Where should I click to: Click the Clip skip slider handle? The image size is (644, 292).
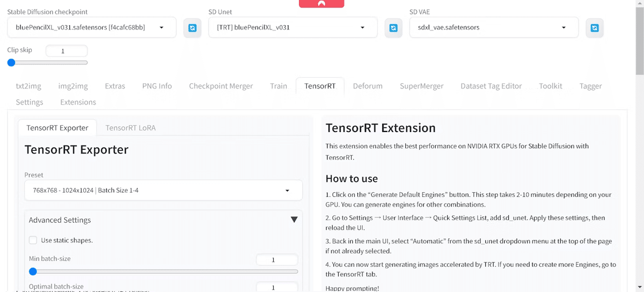tap(11, 63)
